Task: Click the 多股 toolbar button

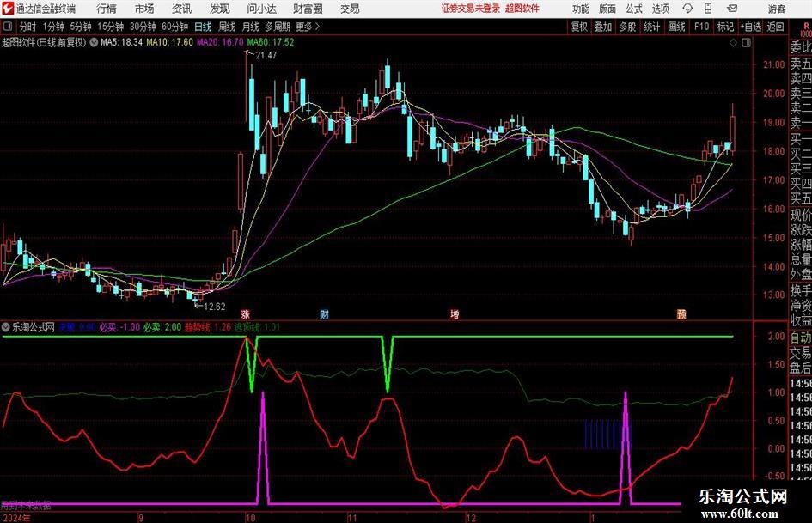Action: coord(627,27)
